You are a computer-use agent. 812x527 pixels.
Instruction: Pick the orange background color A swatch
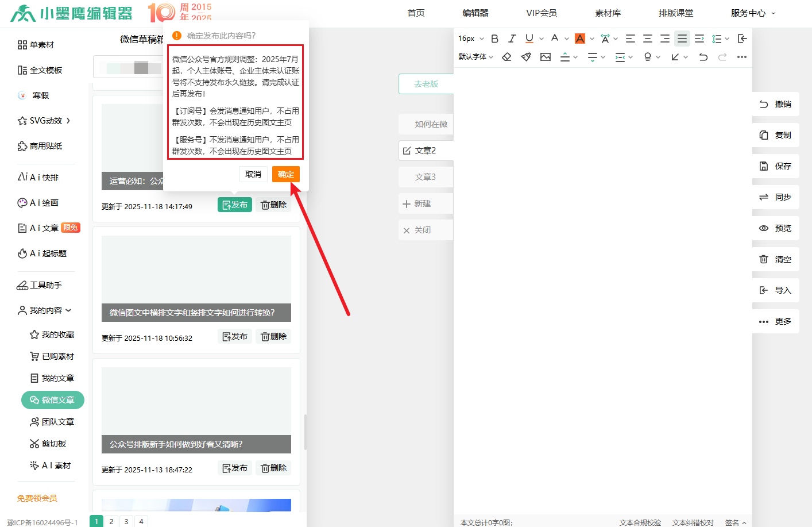point(580,39)
